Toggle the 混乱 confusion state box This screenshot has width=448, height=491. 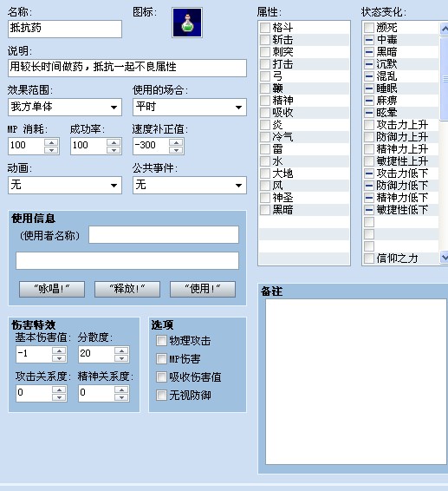click(369, 76)
